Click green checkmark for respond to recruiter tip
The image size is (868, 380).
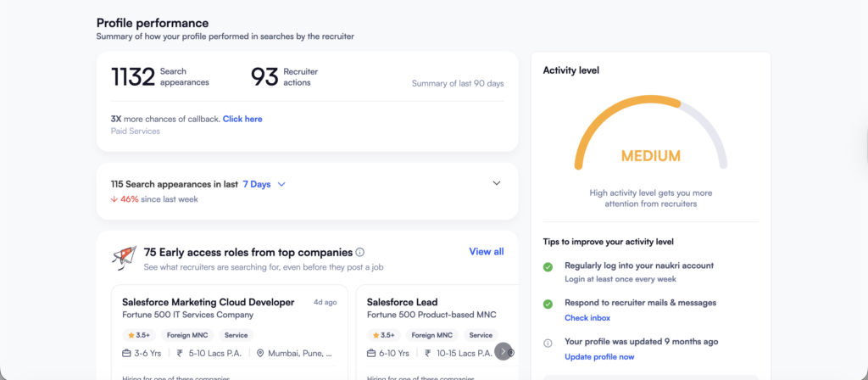[548, 303]
